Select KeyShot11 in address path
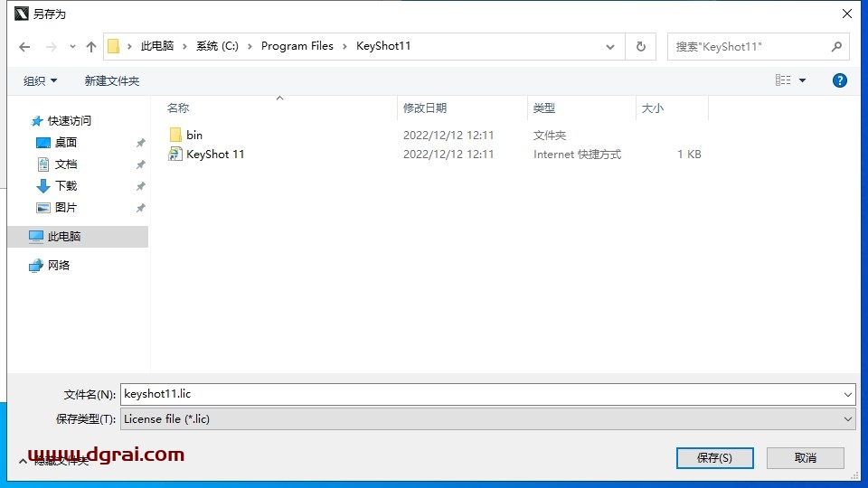The image size is (868, 488). click(383, 46)
